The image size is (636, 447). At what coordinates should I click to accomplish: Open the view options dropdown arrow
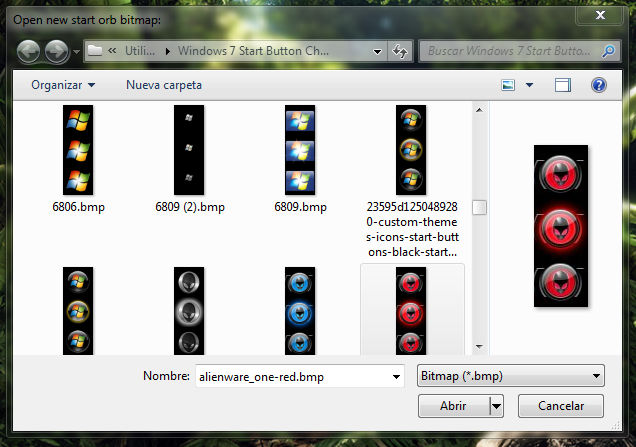pyautogui.click(x=529, y=85)
